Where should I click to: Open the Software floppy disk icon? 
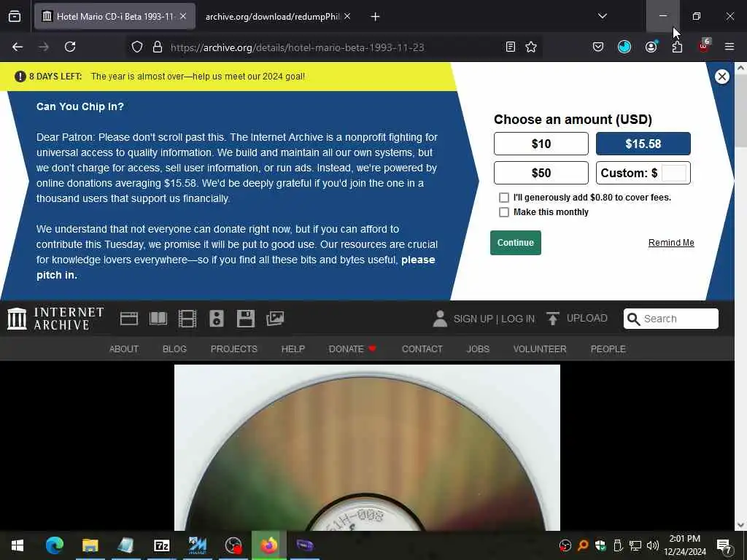click(246, 319)
